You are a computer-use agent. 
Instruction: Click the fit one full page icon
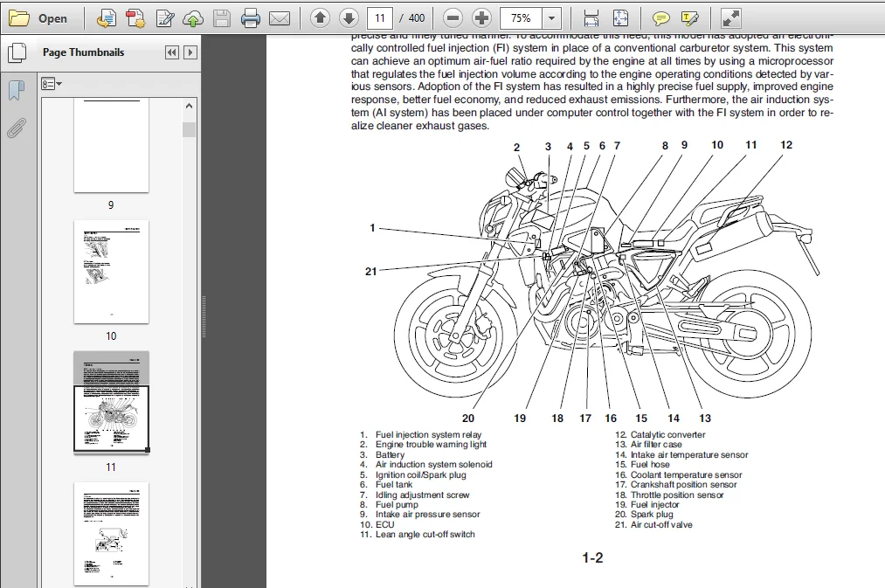pos(620,18)
